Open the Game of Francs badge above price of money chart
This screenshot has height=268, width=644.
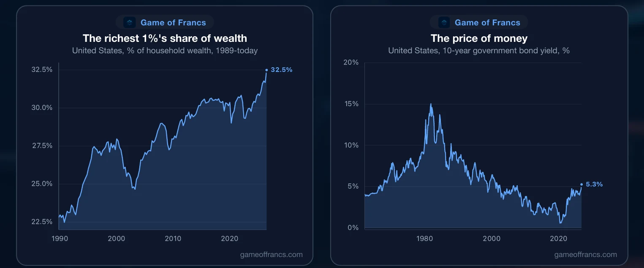479,22
